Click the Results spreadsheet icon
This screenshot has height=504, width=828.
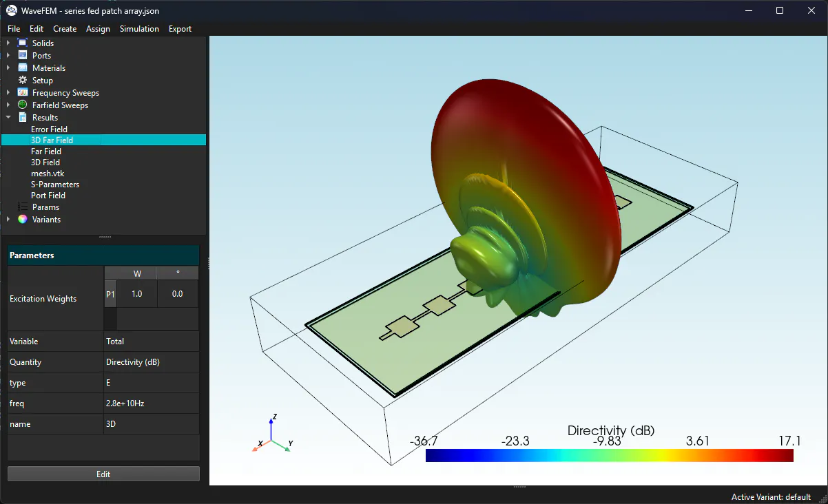(23, 117)
